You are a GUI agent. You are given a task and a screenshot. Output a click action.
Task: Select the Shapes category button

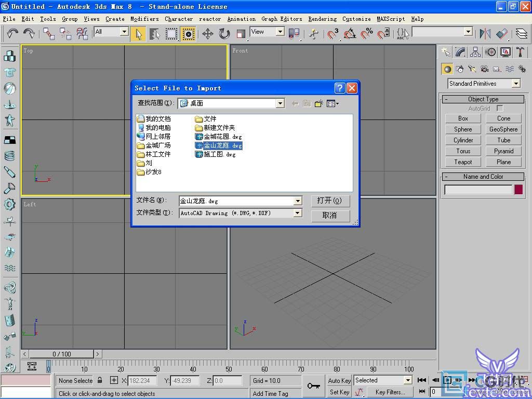[x=460, y=69]
